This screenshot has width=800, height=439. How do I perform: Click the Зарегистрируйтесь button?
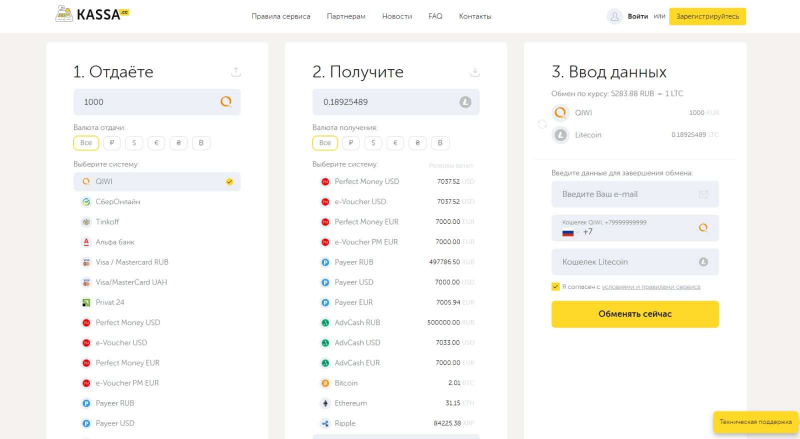pyautogui.click(x=707, y=16)
